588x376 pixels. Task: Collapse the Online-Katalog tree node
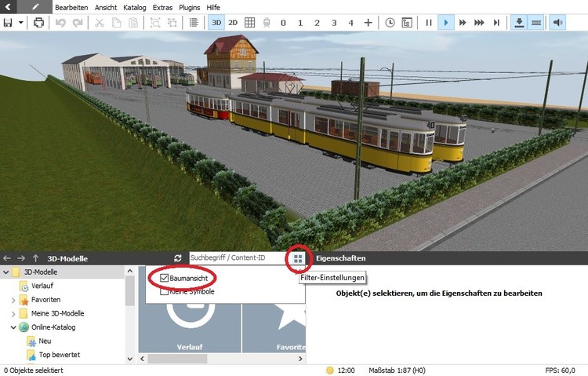point(13,327)
